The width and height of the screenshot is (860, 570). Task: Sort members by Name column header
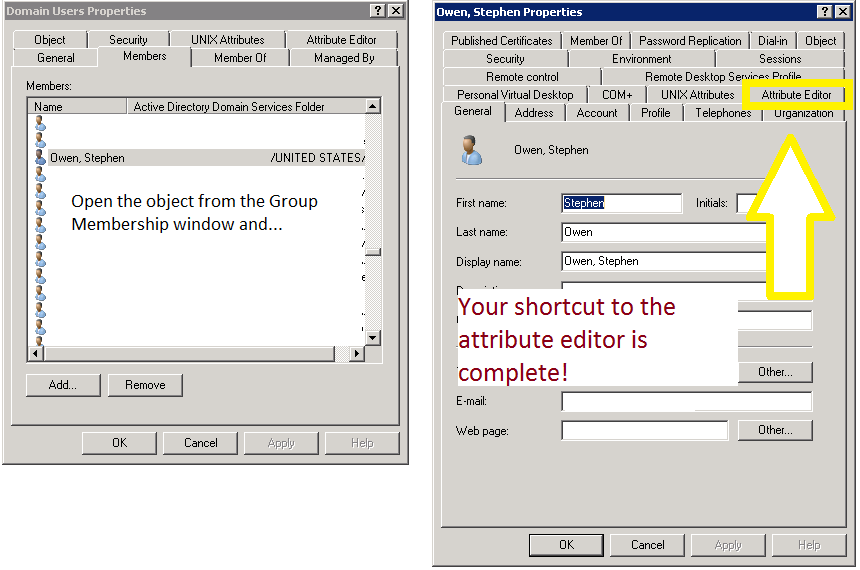tap(78, 107)
